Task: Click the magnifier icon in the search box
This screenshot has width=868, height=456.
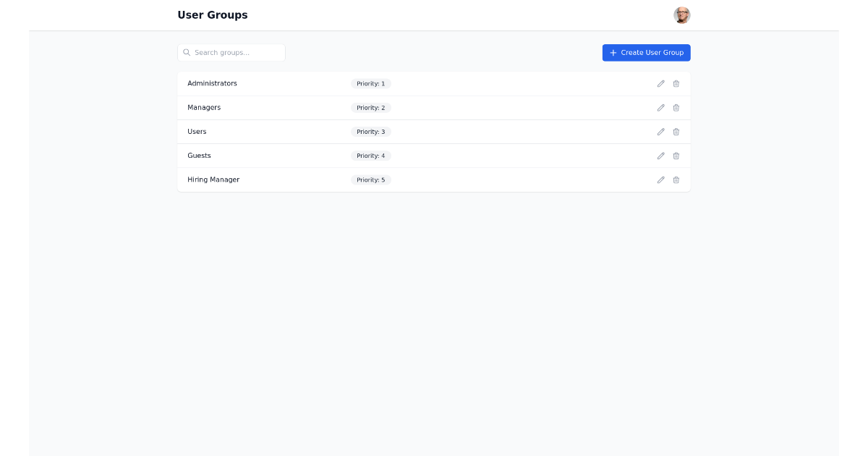Action: (187, 52)
